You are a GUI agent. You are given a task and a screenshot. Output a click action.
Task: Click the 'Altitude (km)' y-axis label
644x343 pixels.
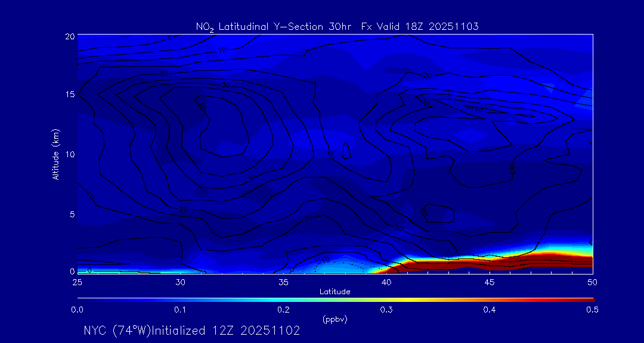pyautogui.click(x=55, y=154)
